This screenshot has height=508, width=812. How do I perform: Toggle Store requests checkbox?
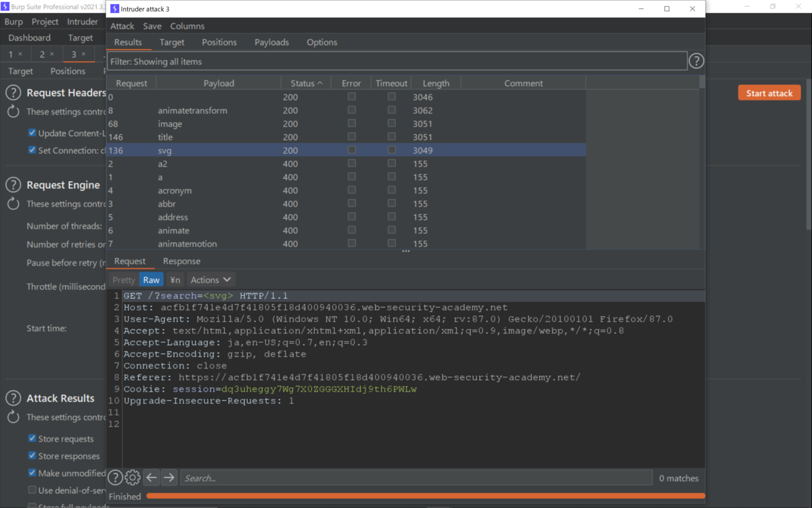(x=32, y=438)
